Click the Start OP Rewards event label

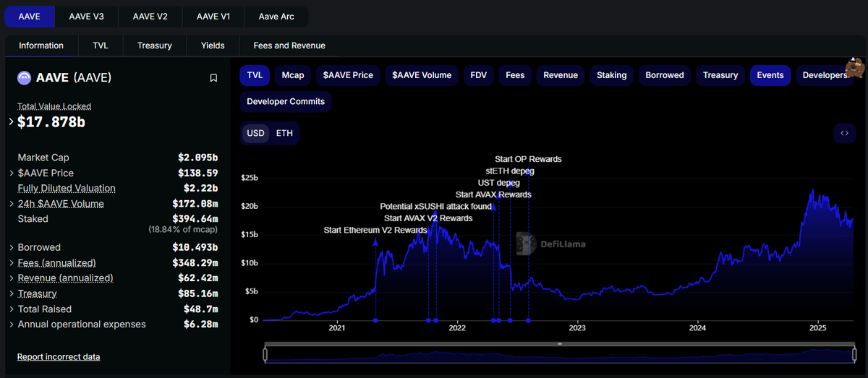[x=528, y=159]
